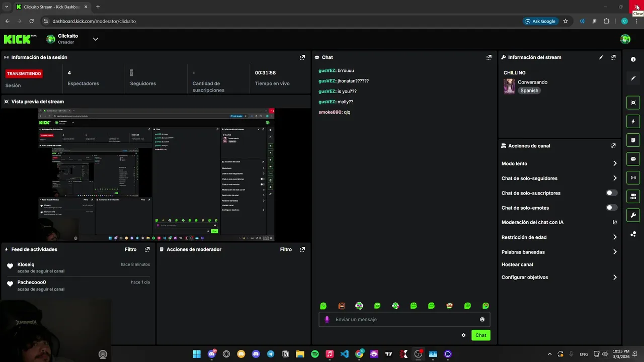
Task: Toggle the channel actions sidebar icon
Action: click(633, 196)
